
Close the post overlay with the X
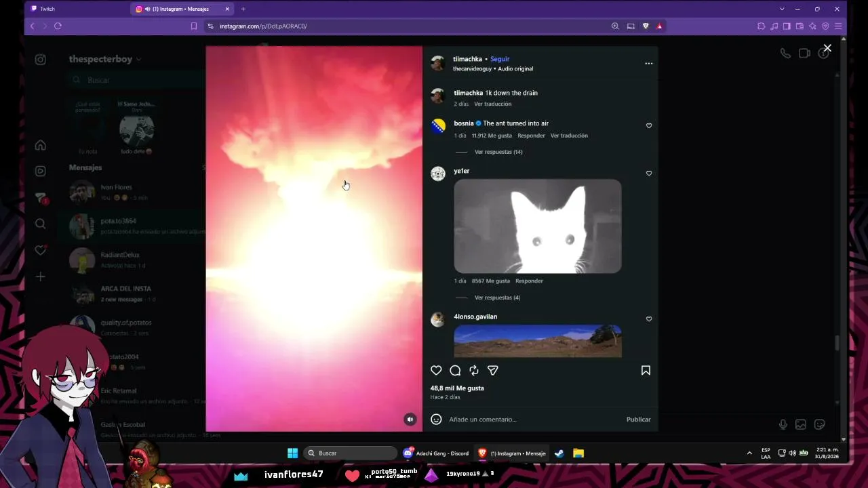[827, 48]
